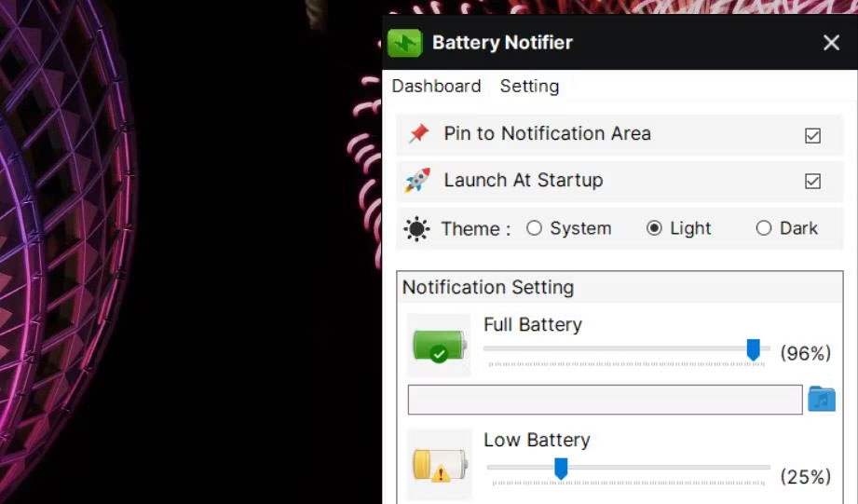Select the Light theme radio button
This screenshot has width=858, height=504.
654,228
